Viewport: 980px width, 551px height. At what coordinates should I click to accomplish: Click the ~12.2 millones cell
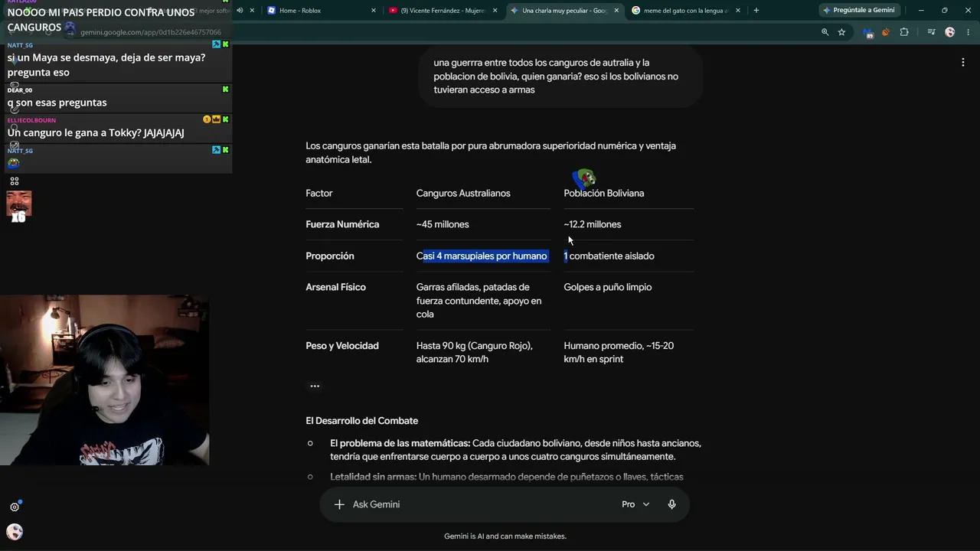pos(593,224)
